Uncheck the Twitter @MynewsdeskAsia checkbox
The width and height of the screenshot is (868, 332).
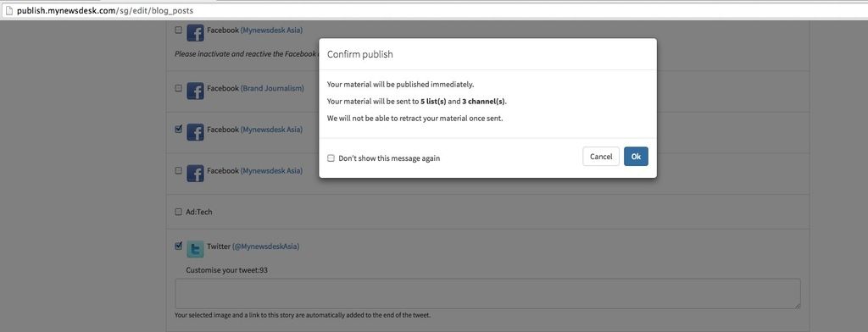[x=178, y=246]
